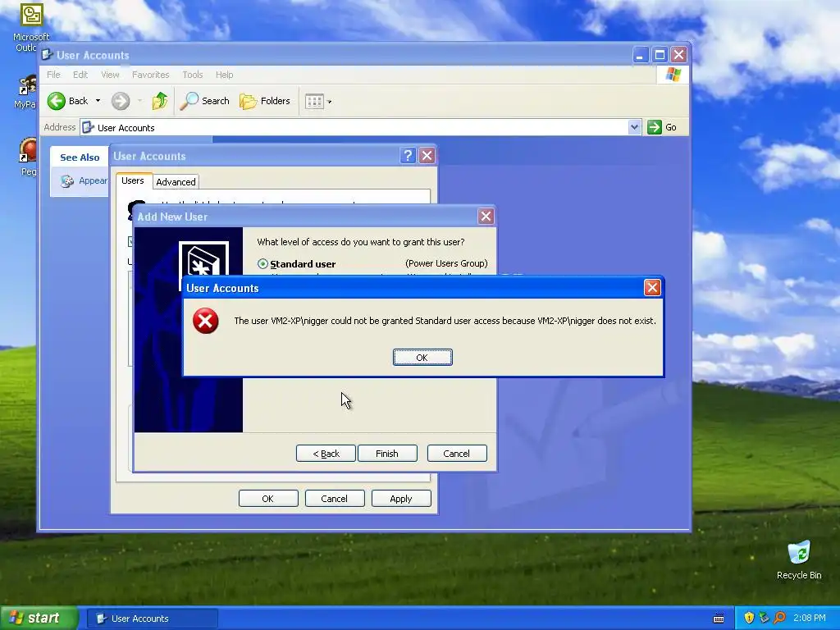Close the User Accounts properties dialog
The width and height of the screenshot is (840, 630).
[x=427, y=156]
